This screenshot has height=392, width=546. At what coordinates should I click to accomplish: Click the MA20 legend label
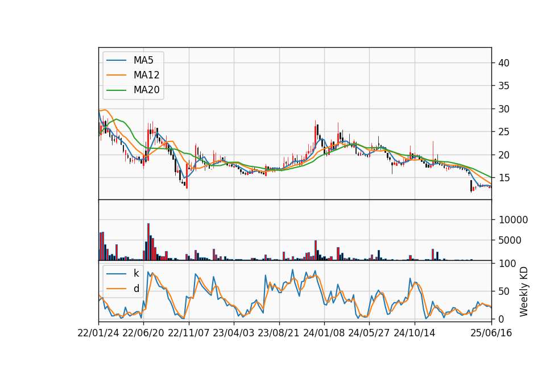tap(146, 90)
